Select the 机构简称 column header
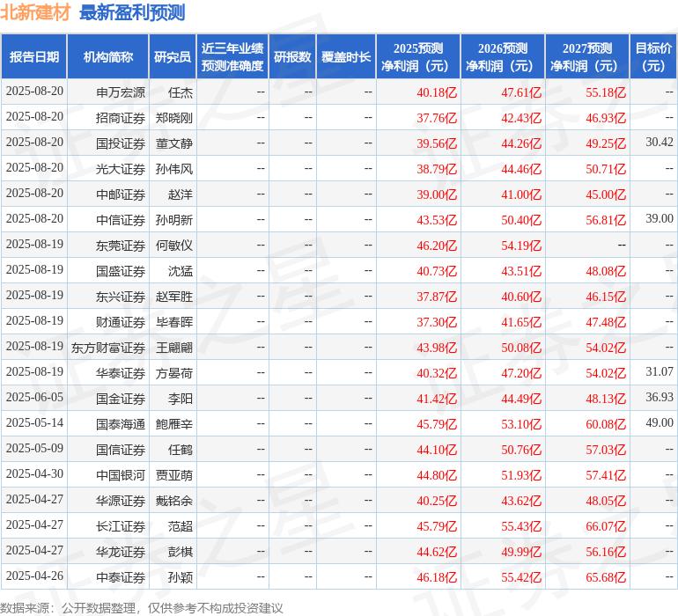This screenshot has height=616, width=678. [108, 56]
